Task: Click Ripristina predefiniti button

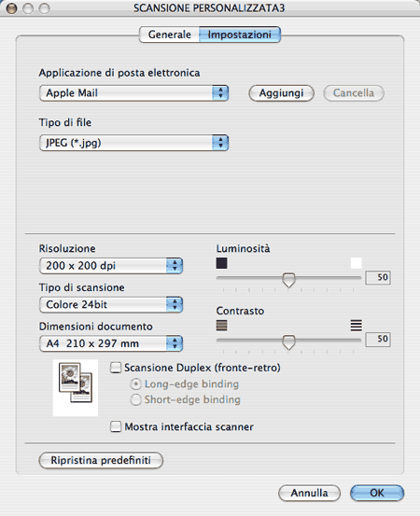Action: coord(101,460)
